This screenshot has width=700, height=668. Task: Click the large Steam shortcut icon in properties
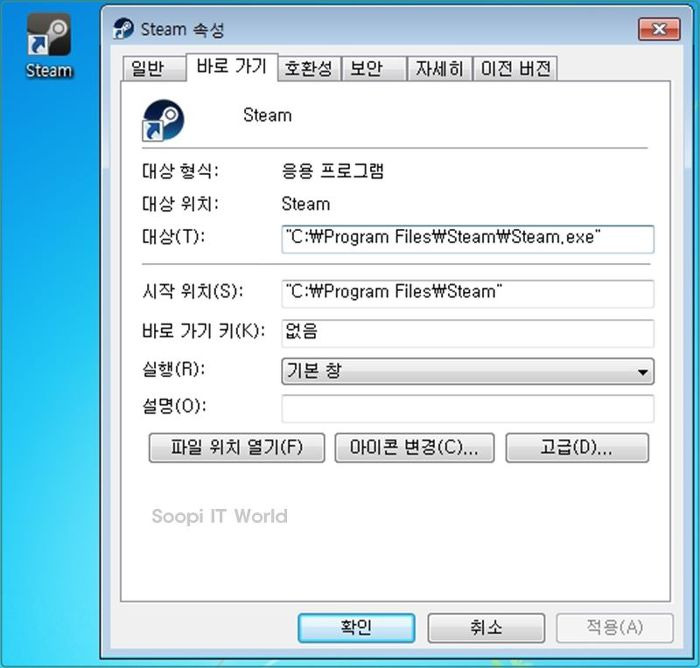pyautogui.click(x=163, y=120)
